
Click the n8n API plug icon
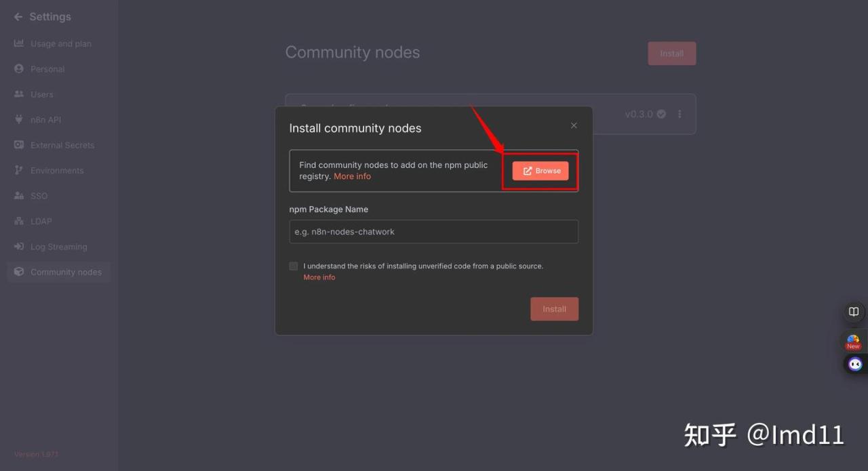19,120
